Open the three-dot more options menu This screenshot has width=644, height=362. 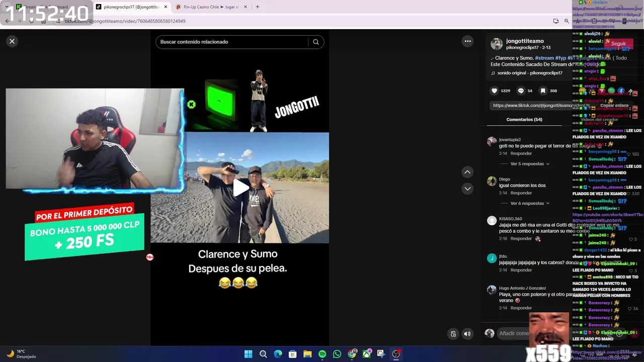pyautogui.click(x=467, y=41)
